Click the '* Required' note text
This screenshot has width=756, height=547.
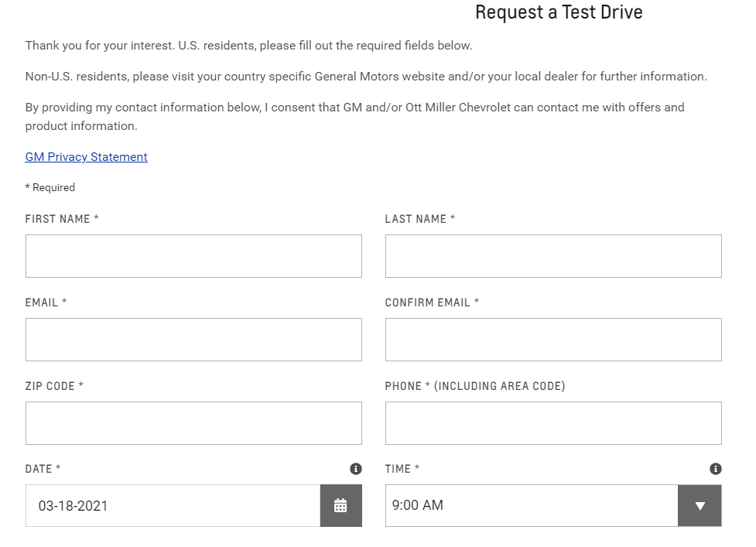50,187
